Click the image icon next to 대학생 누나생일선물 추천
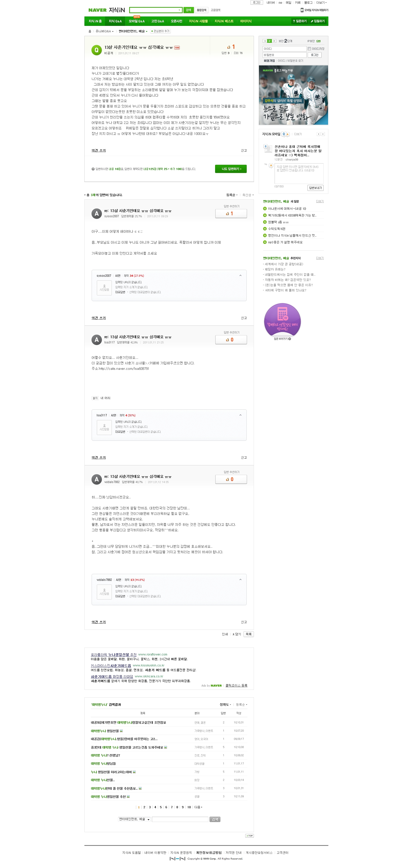This screenshot has width=413, height=868. click(128, 797)
